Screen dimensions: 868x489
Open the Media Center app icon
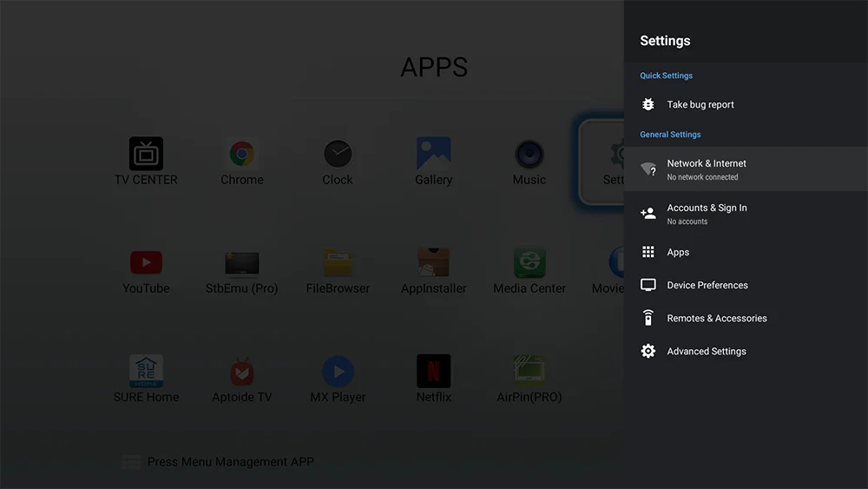[x=529, y=262]
